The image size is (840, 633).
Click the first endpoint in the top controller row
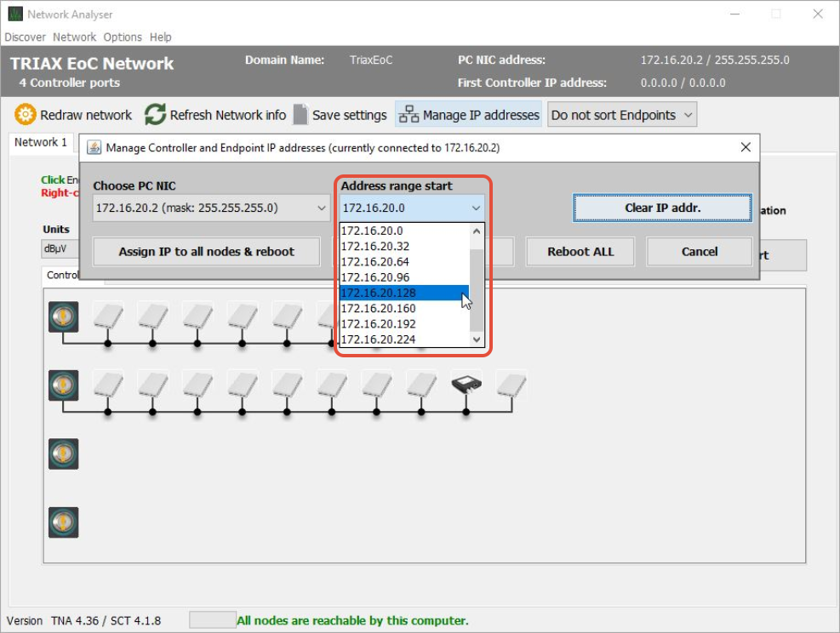tap(108, 316)
